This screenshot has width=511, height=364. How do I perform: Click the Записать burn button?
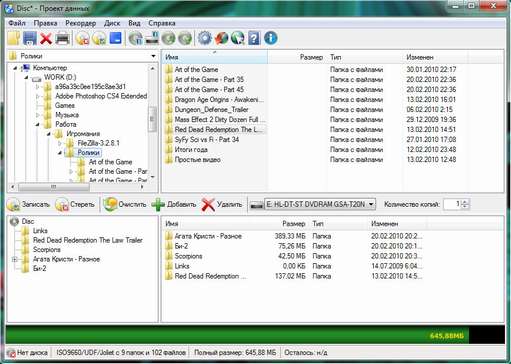tap(29, 204)
